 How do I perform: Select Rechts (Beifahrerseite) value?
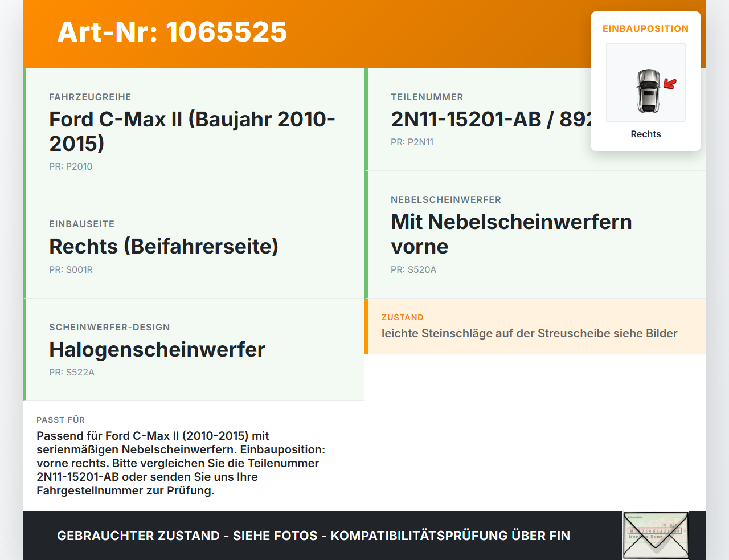click(163, 246)
